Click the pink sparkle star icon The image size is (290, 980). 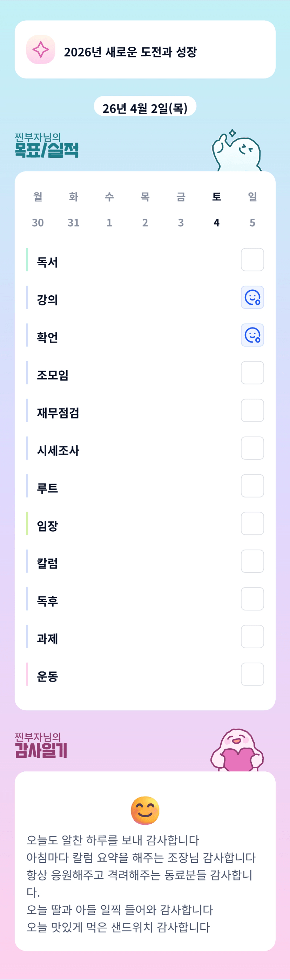[41, 49]
